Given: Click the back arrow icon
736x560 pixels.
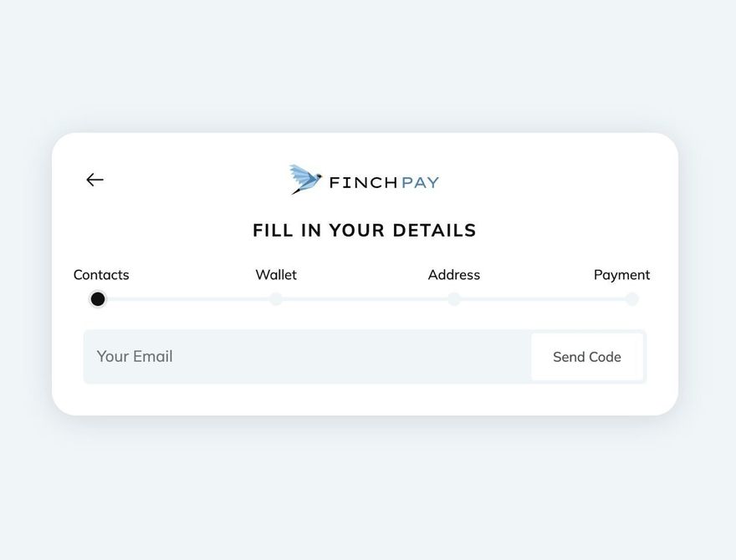Looking at the screenshot, I should pos(95,180).
